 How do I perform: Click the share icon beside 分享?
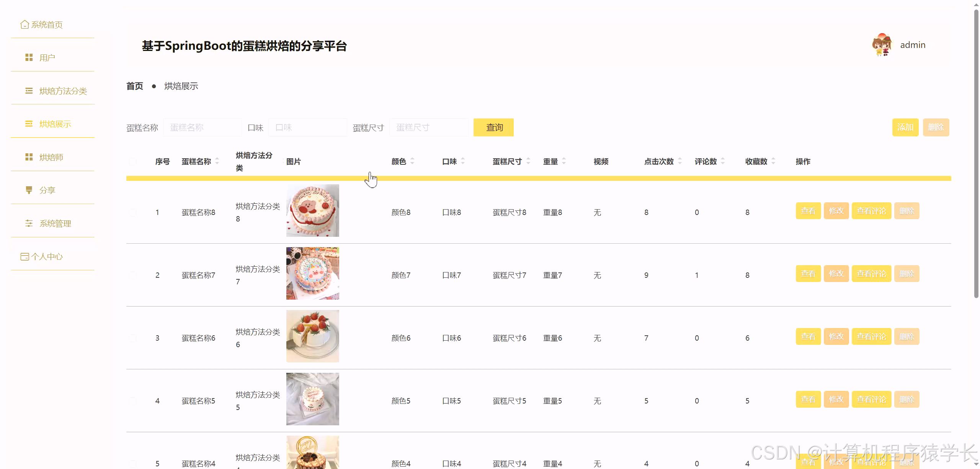(29, 190)
